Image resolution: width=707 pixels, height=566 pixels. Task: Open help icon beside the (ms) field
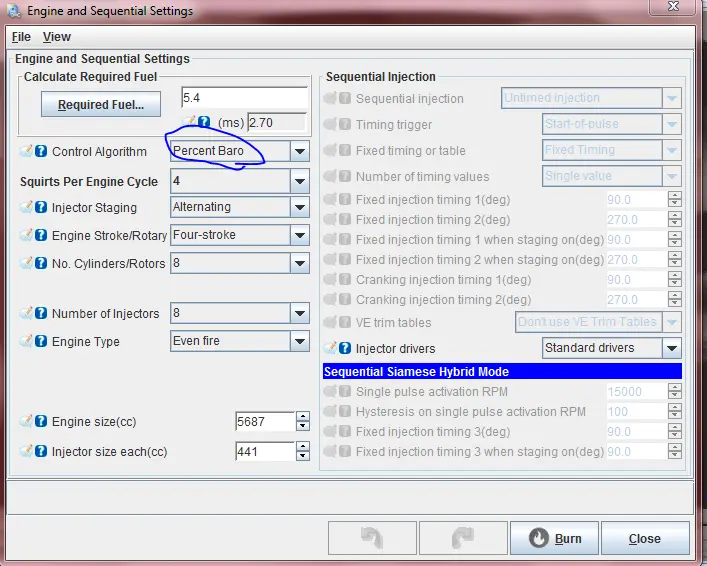click(204, 121)
